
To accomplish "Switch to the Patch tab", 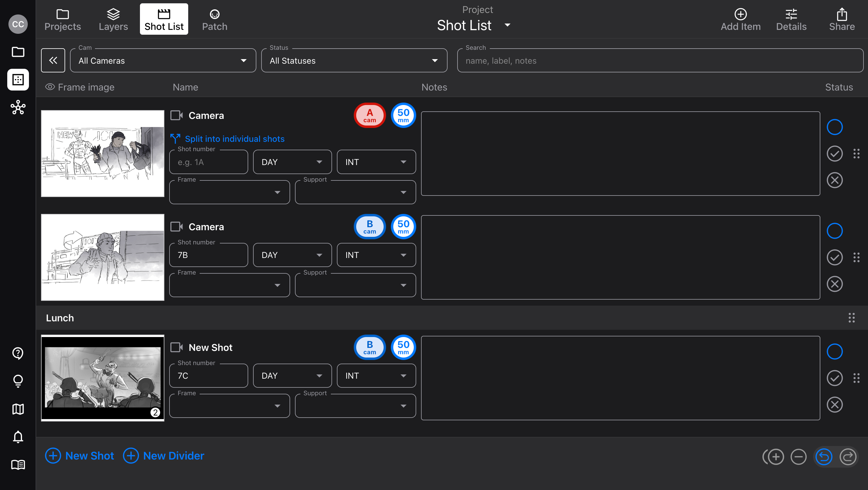I will 215,19.
